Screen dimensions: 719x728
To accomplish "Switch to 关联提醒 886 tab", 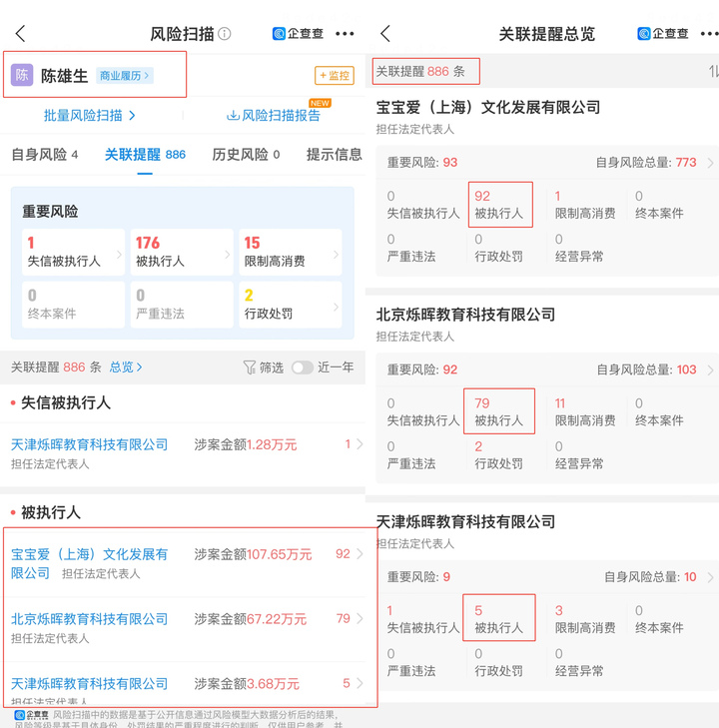I will coord(145,154).
